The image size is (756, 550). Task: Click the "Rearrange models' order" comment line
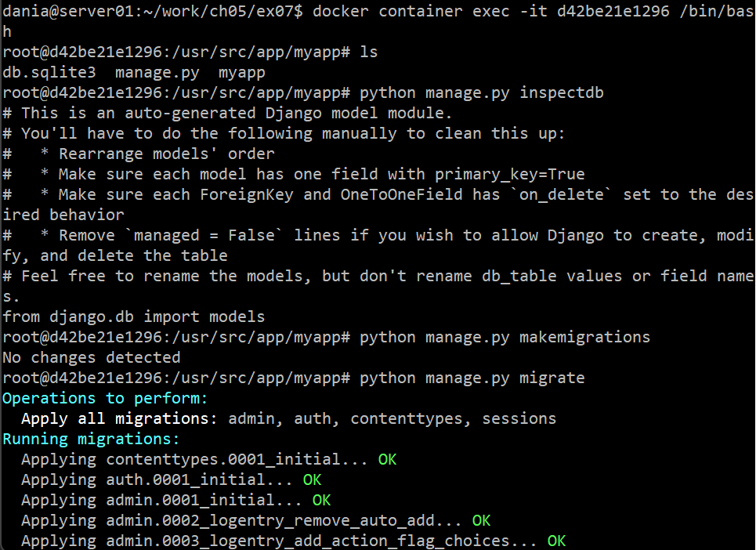pyautogui.click(x=166, y=154)
